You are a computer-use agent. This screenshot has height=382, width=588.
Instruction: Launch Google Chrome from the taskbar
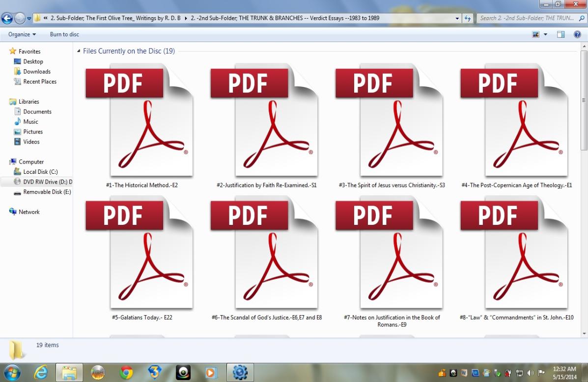tap(126, 373)
